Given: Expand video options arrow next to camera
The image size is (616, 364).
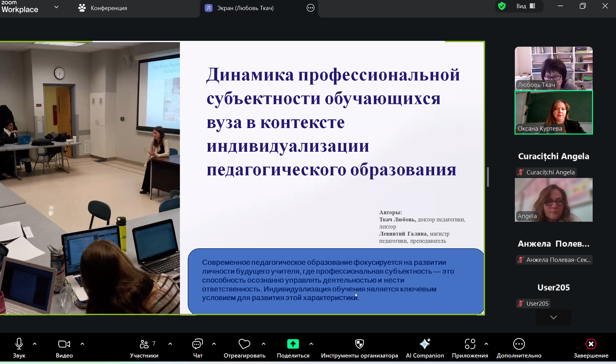Looking at the screenshot, I should tap(82, 344).
